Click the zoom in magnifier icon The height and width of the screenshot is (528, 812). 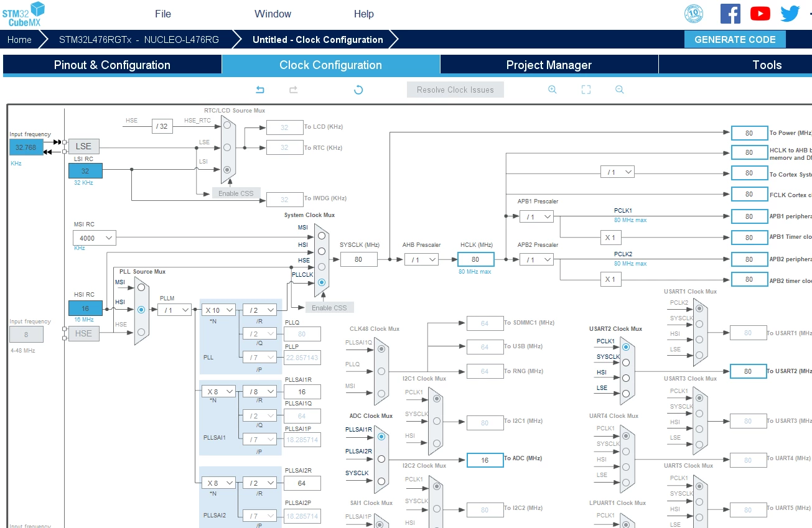[x=552, y=90]
